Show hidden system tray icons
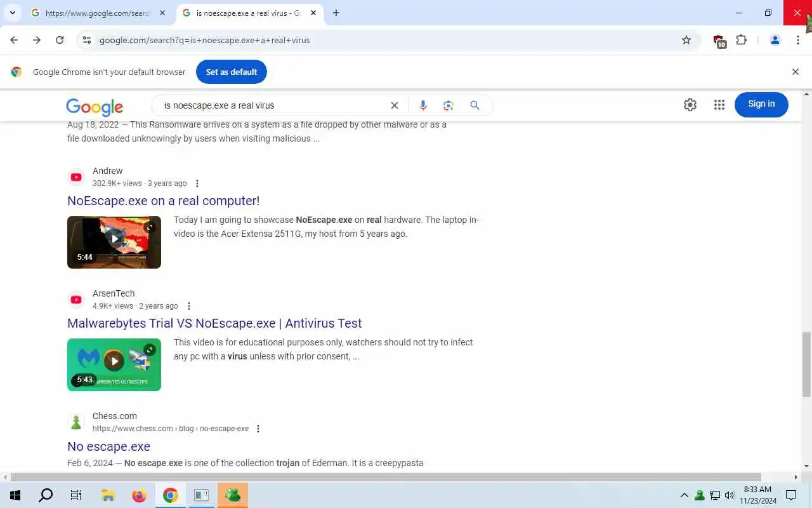Screen dimensions: 812x508 coord(684,495)
